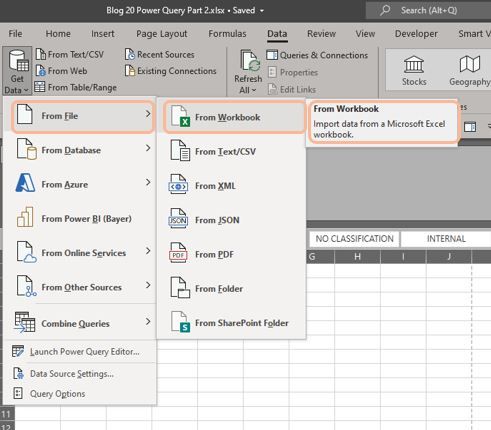Click the search magnifier icon in title bar
The height and width of the screenshot is (430, 491).
click(x=385, y=10)
